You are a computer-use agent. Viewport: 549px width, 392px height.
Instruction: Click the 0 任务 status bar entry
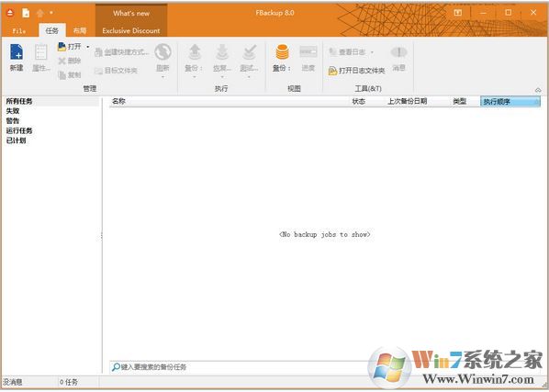pyautogui.click(x=69, y=382)
